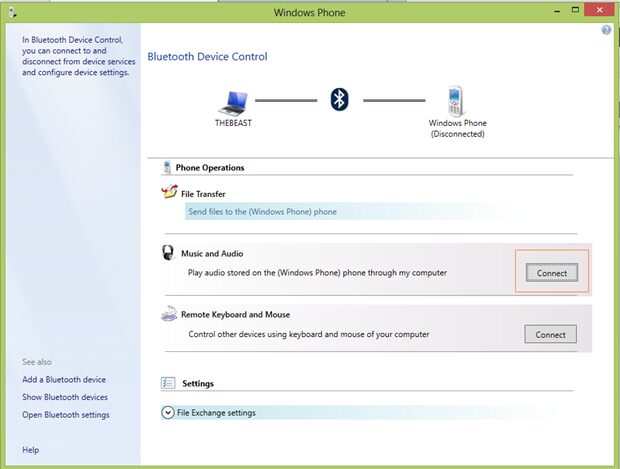Screen dimensions: 620x469
Task: Select the Bluetooth Device Control heading
Action: click(x=207, y=57)
